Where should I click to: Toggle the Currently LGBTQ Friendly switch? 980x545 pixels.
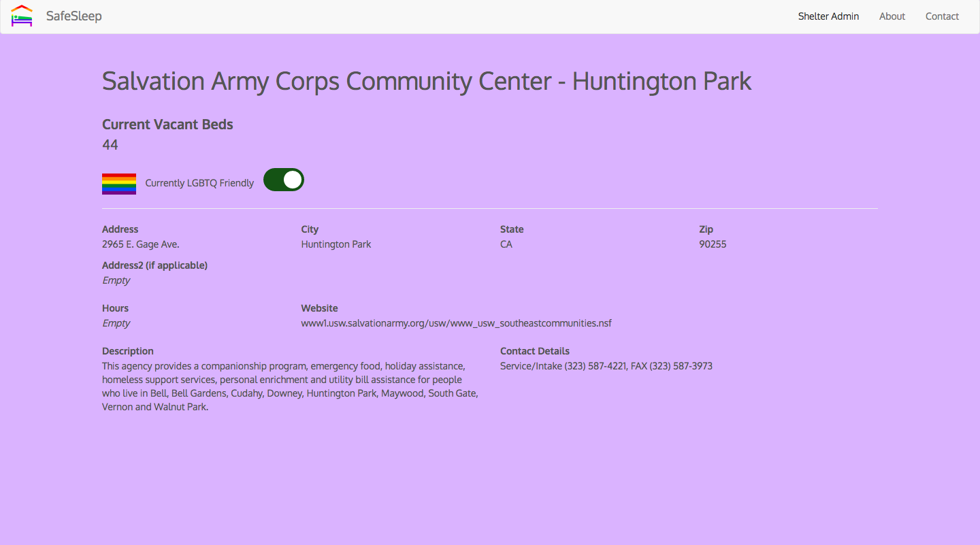(284, 180)
